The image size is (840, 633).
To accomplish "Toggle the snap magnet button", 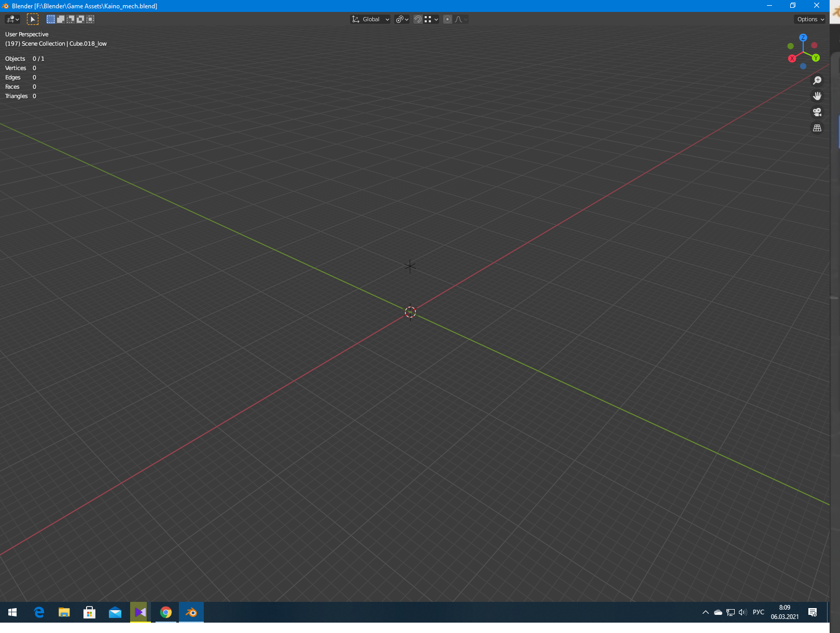I will point(418,19).
